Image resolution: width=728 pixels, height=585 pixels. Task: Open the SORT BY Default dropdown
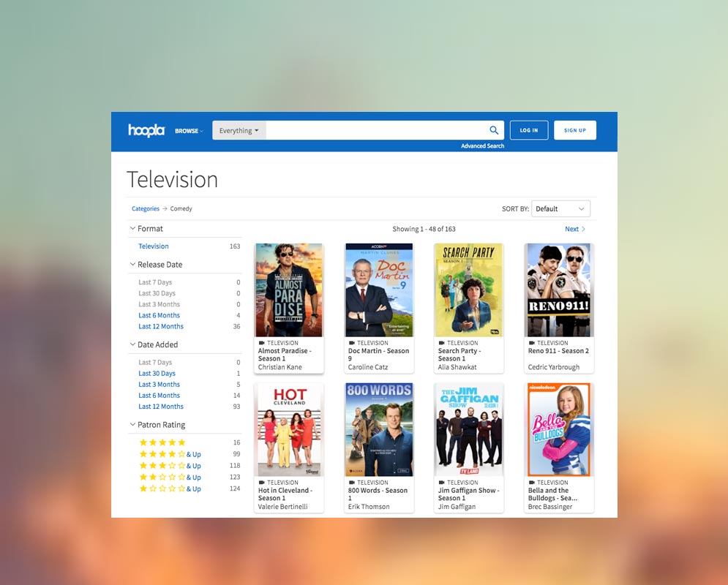560,208
